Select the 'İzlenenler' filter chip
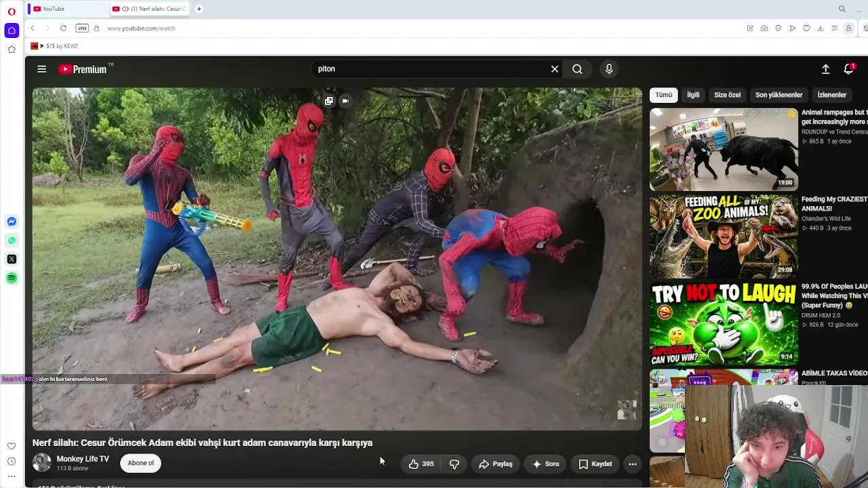Image resolution: width=868 pixels, height=488 pixels. pos(831,95)
